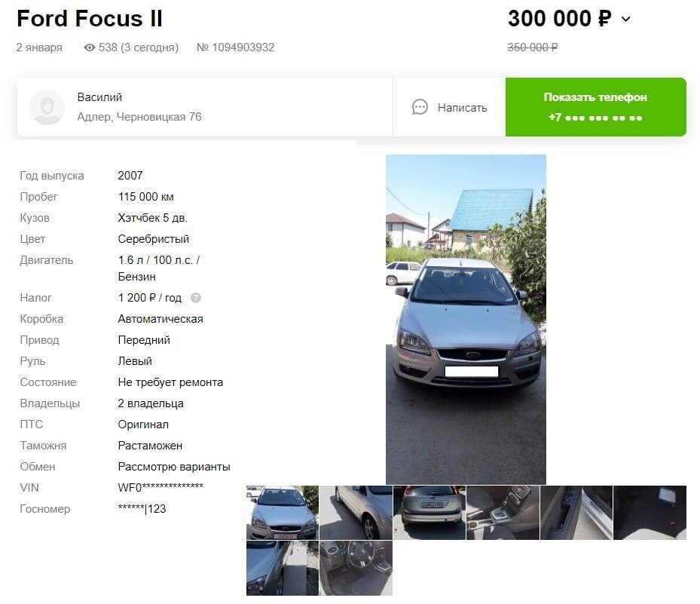Click the Показать телефон button
The image size is (700, 604).
pyautogui.click(x=595, y=107)
